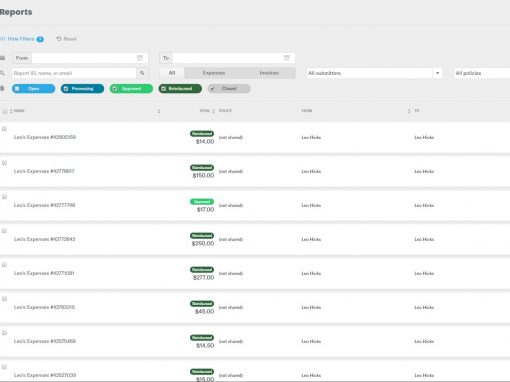Toggle the Processing status filter
510x382 pixels.
[x=82, y=89]
